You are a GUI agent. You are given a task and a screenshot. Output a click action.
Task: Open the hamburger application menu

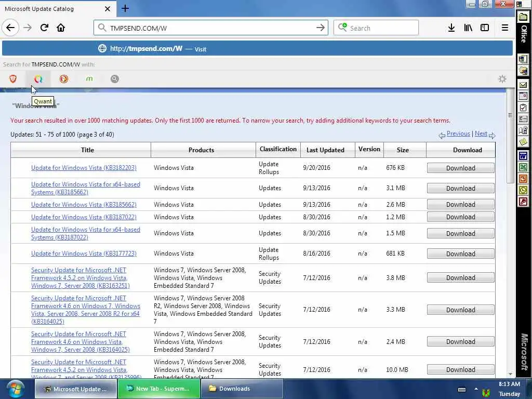pos(505,28)
